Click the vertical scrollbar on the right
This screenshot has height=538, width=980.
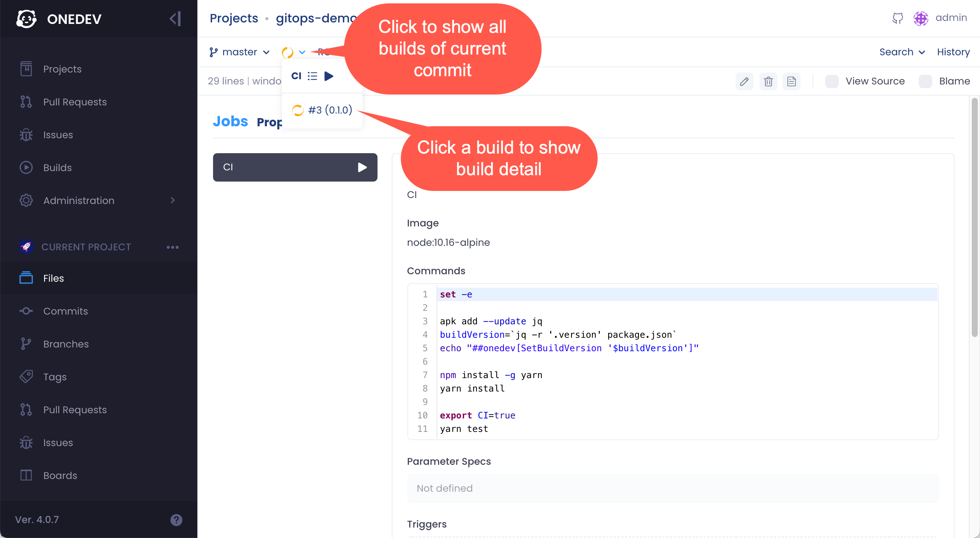click(974, 217)
